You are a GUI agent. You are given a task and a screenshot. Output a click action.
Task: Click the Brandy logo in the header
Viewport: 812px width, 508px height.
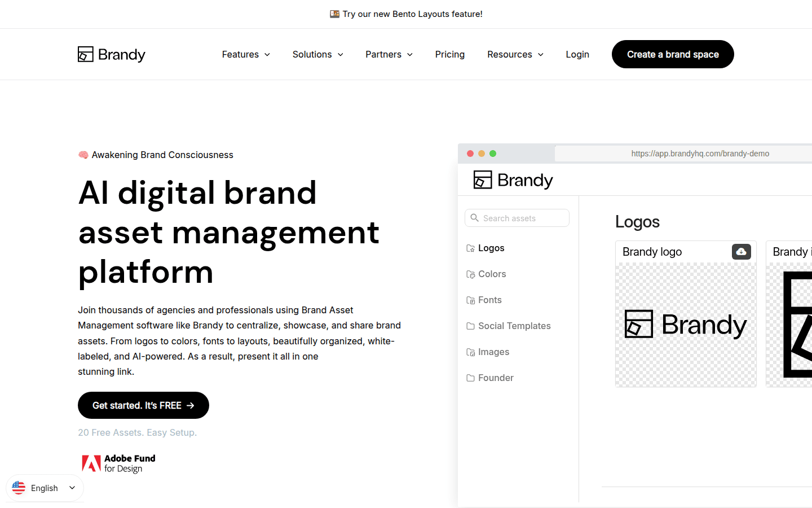112,54
